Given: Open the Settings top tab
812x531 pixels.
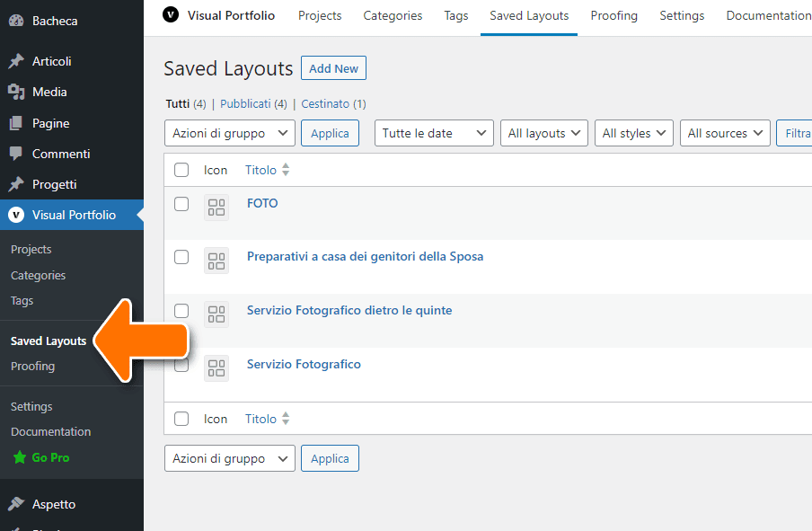Looking at the screenshot, I should 682,15.
